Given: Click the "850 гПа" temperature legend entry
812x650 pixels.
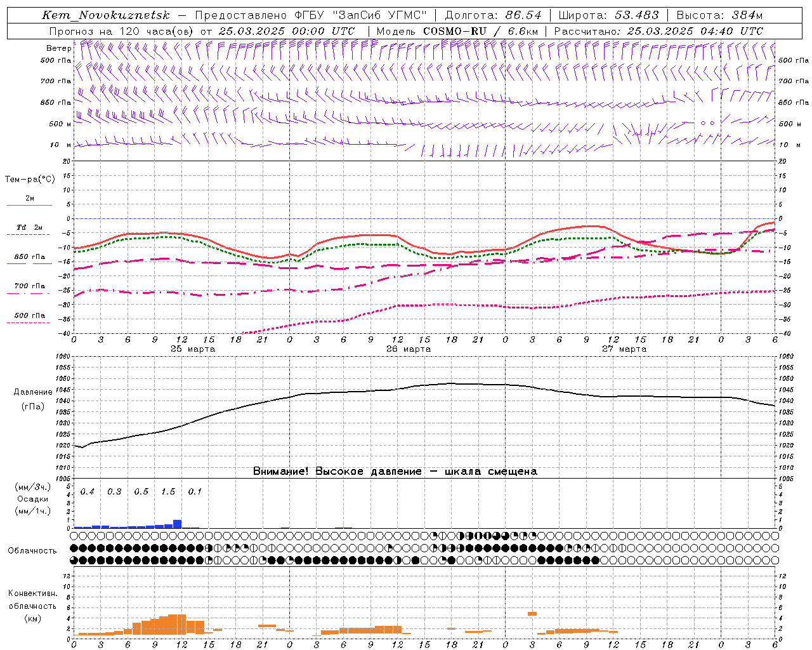Looking at the screenshot, I should click(30, 257).
